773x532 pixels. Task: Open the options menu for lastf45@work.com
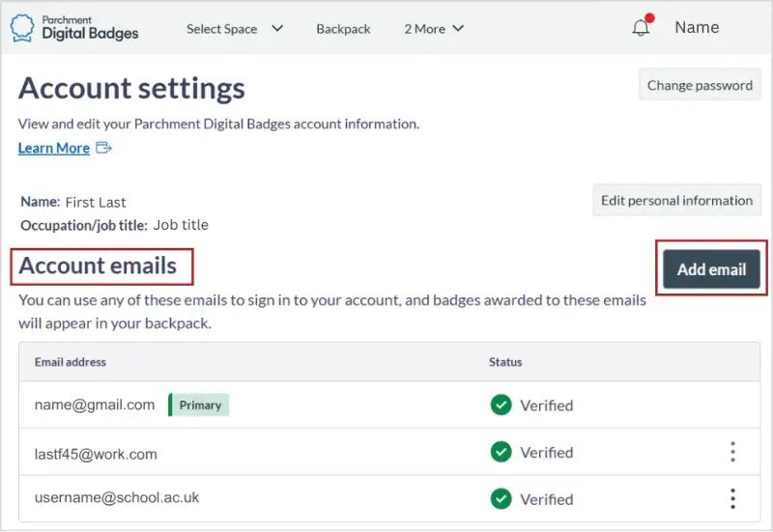(732, 452)
